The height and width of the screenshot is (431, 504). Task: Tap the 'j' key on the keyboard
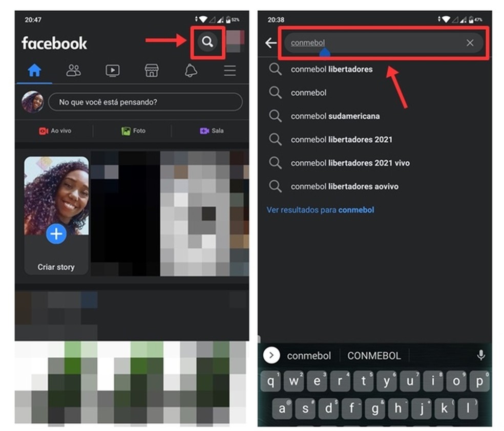pyautogui.click(x=422, y=408)
